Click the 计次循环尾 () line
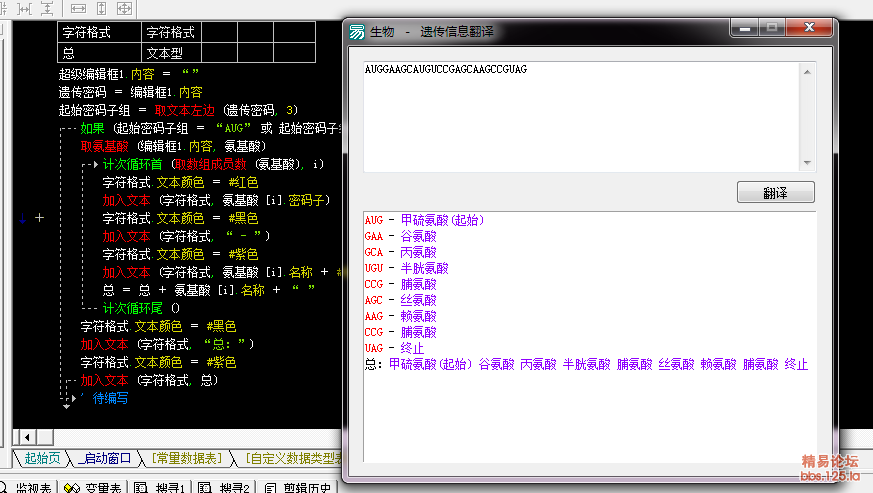Image resolution: width=873 pixels, height=493 pixels. point(141,308)
